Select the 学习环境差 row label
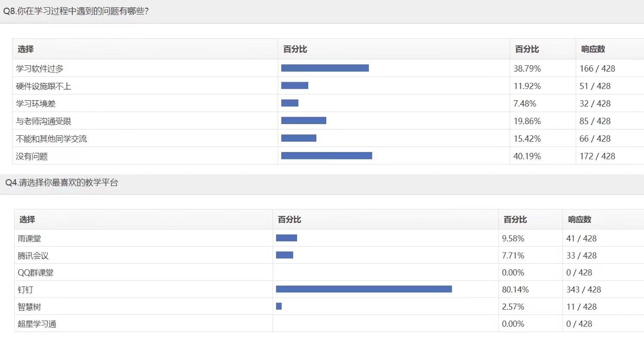The height and width of the screenshot is (341, 644). [x=36, y=104]
